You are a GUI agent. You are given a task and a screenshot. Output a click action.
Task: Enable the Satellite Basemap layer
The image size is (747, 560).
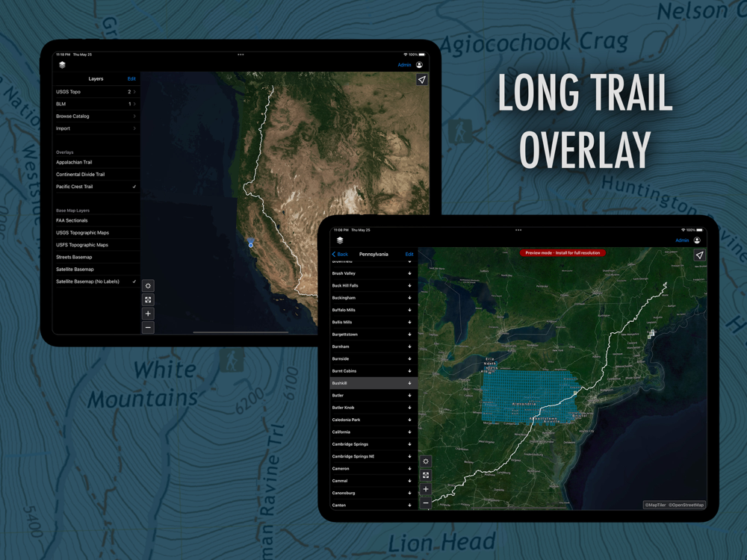(96, 269)
